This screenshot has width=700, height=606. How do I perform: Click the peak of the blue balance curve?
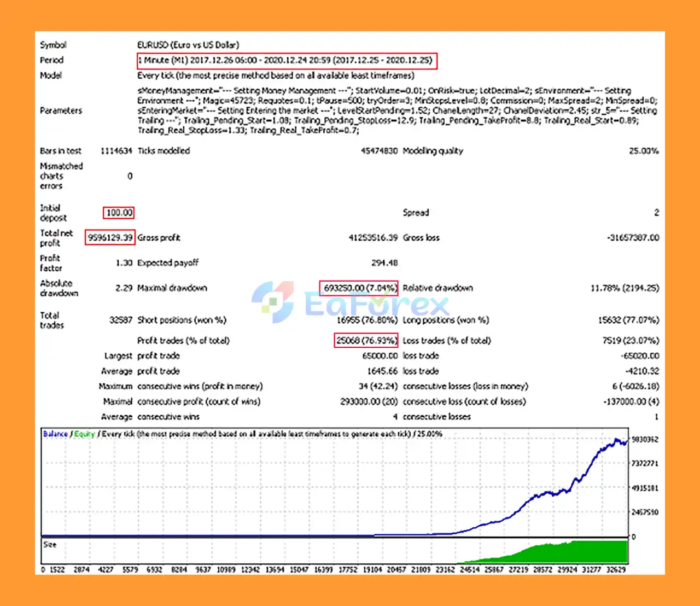(617, 439)
